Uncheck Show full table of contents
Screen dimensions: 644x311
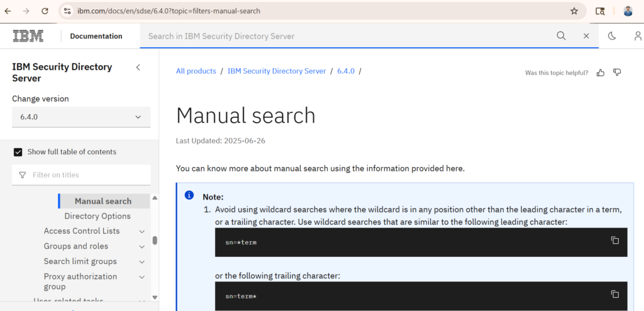[x=18, y=152]
